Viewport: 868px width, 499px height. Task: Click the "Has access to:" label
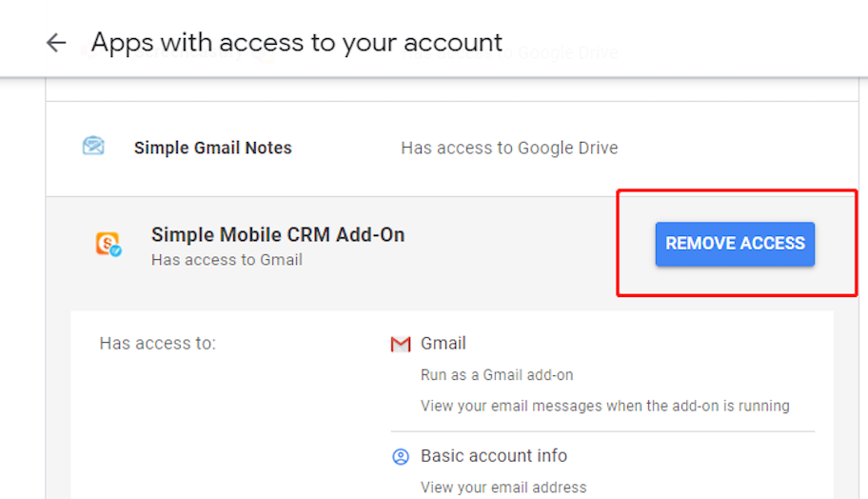click(158, 344)
